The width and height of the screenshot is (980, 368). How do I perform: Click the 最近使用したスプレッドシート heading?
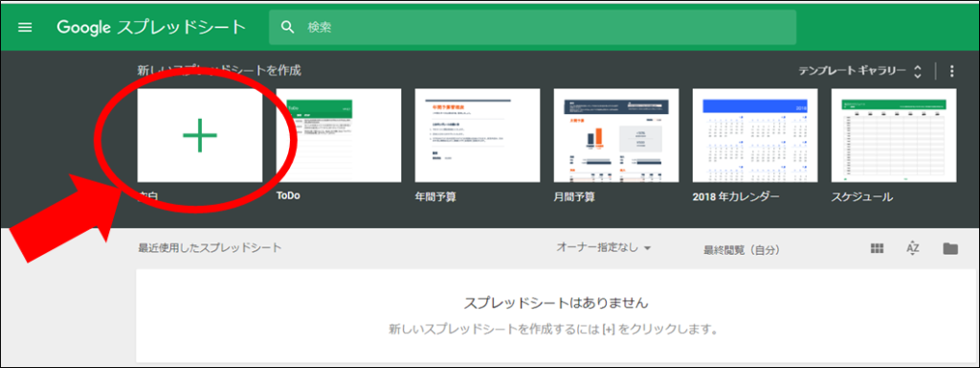tap(210, 248)
